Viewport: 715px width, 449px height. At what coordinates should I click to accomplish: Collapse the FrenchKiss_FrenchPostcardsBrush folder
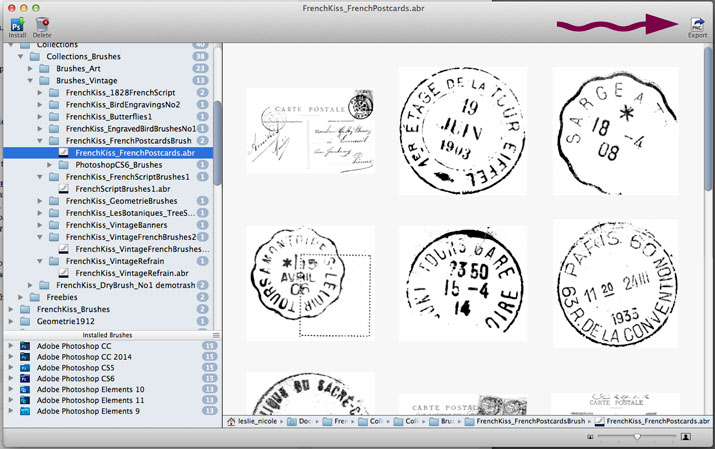click(40, 141)
